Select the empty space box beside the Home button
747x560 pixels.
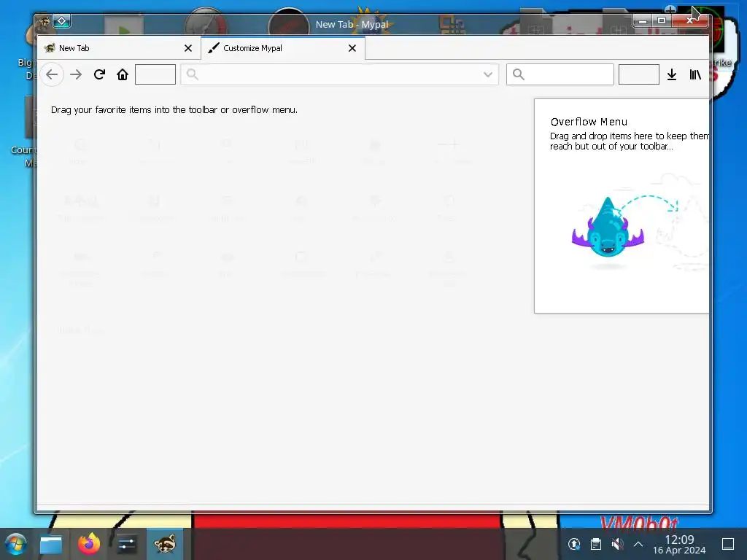(155, 74)
